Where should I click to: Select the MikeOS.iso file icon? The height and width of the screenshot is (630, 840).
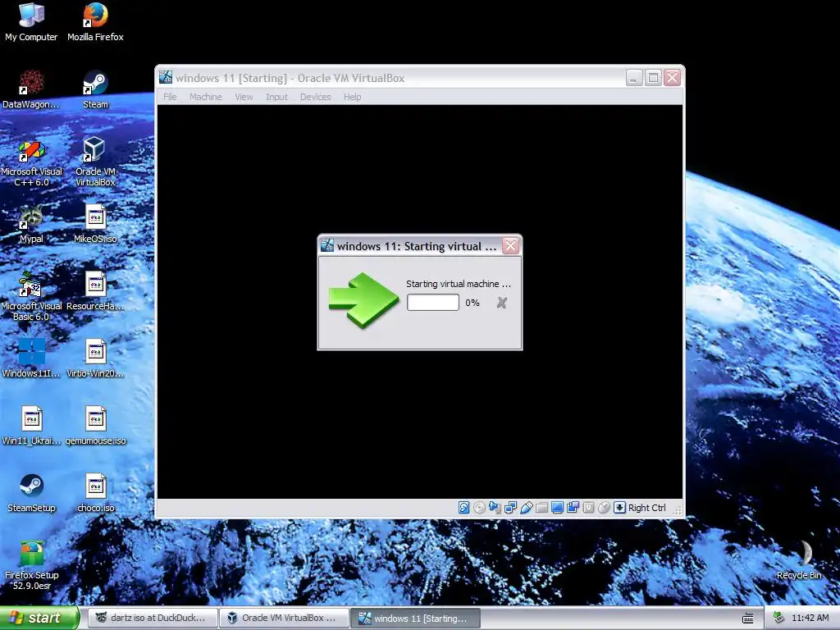pos(95,224)
